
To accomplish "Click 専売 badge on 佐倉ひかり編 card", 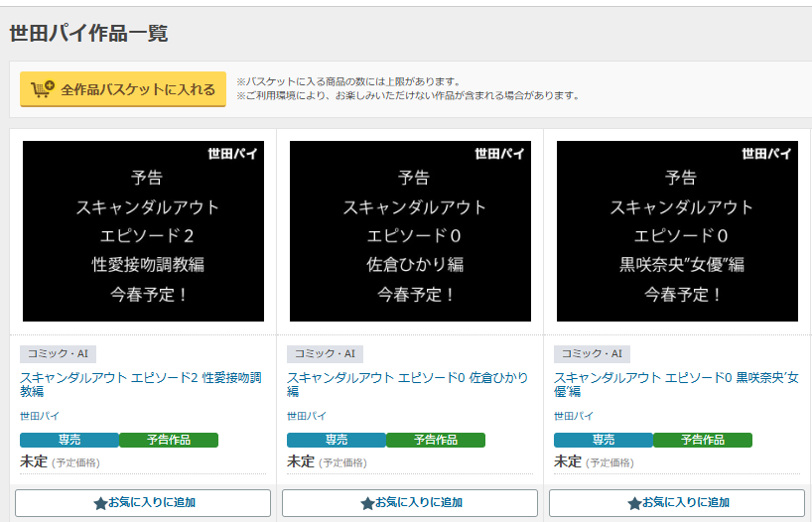I will pos(337,440).
